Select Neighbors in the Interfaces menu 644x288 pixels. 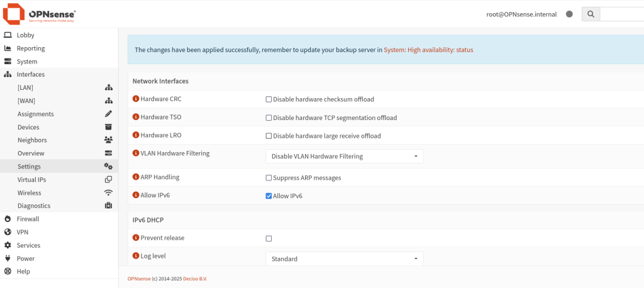point(32,140)
